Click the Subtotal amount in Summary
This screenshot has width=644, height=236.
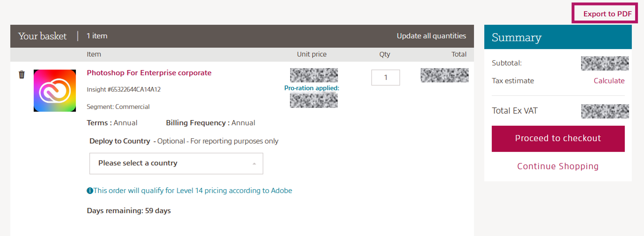coord(605,63)
